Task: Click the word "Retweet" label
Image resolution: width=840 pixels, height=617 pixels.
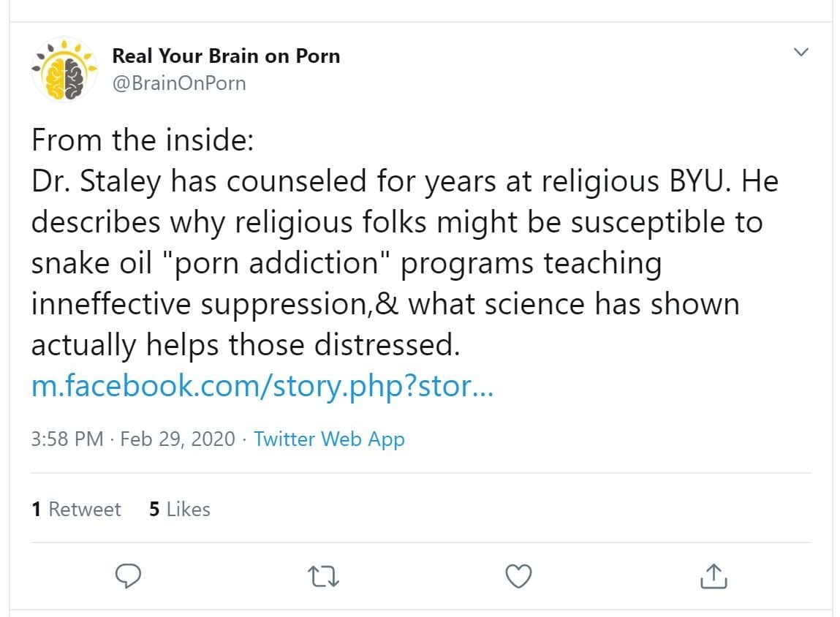Action: 84,510
